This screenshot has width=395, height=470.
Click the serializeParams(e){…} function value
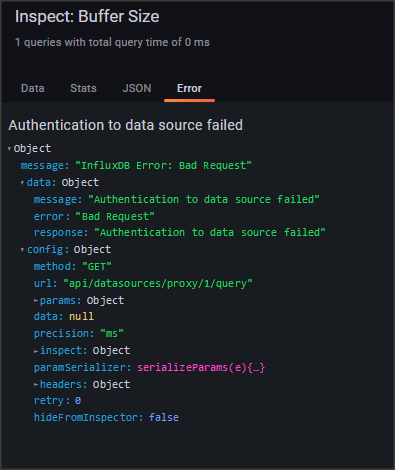tap(201, 368)
